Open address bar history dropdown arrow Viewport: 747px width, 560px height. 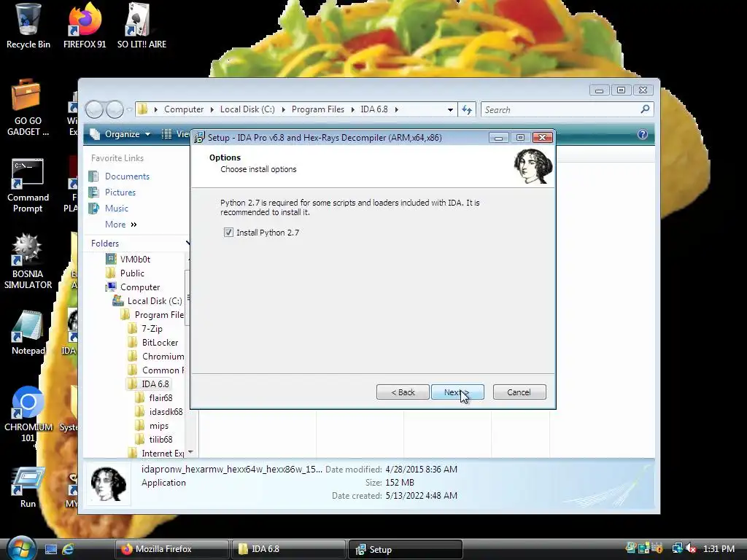(450, 109)
